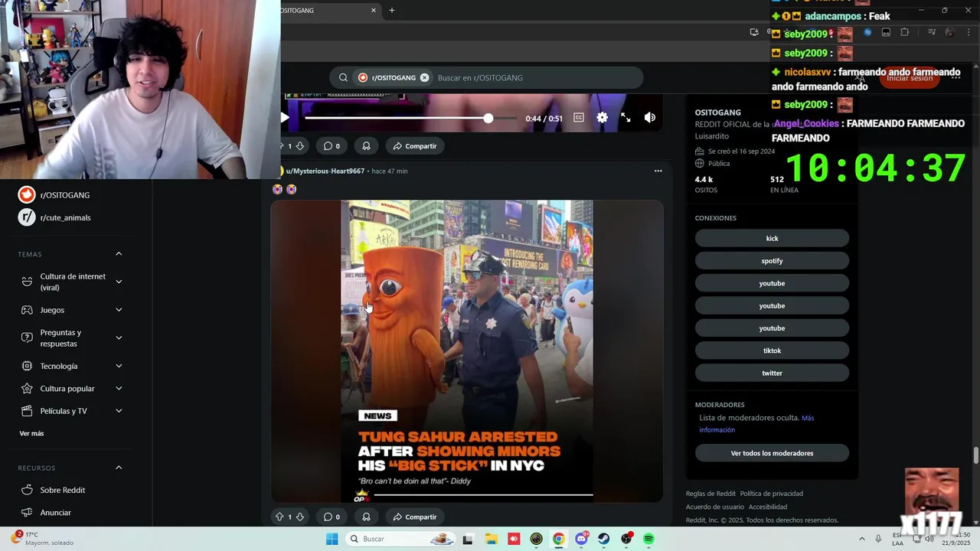
Task: Expand the Cultura popular topic
Action: [119, 389]
